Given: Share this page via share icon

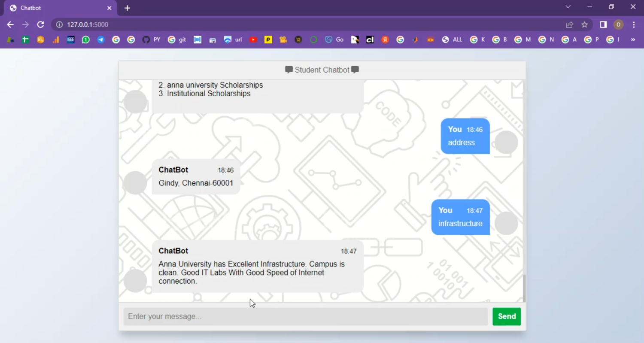Looking at the screenshot, I should [x=569, y=24].
